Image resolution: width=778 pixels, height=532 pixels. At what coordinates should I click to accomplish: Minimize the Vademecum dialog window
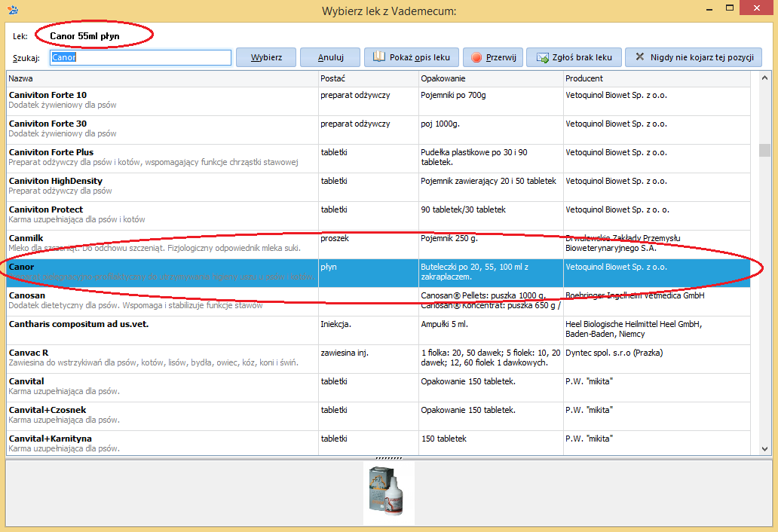tap(709, 8)
